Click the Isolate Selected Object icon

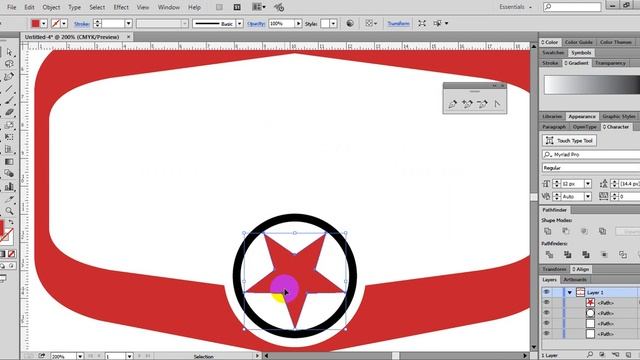click(x=422, y=24)
